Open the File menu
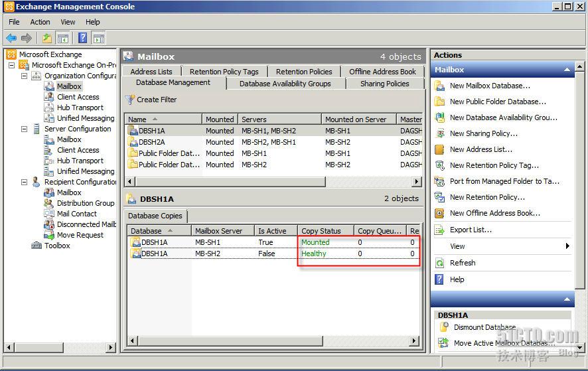The image size is (588, 371). [x=14, y=22]
